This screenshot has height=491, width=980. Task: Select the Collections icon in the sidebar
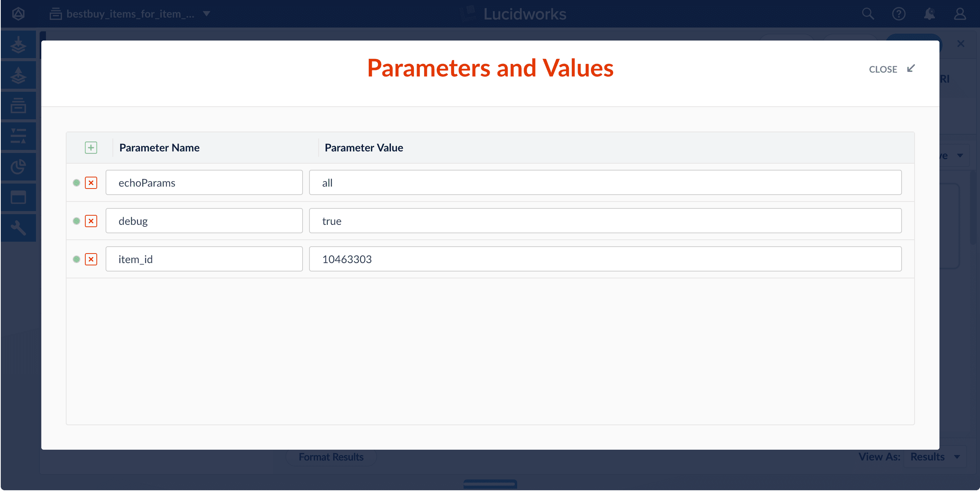click(18, 105)
